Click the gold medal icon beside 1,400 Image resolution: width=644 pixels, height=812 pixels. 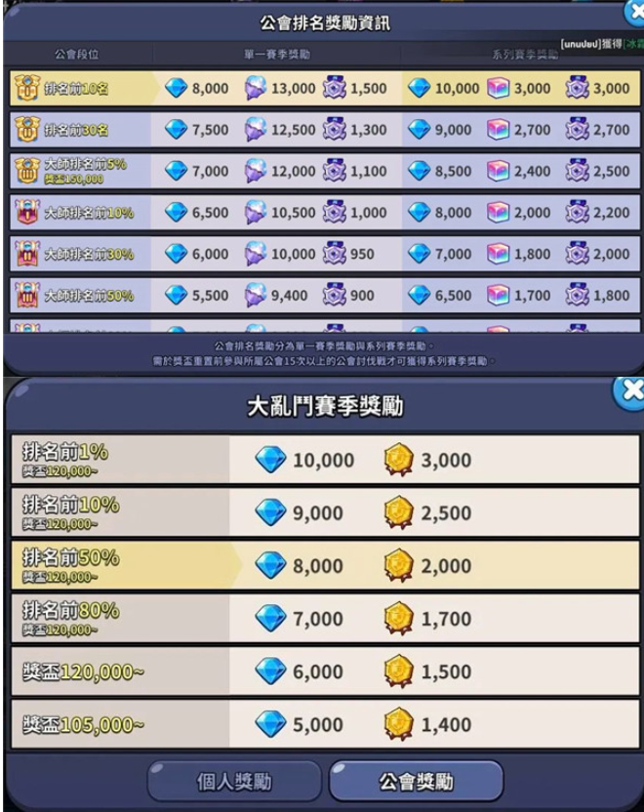pyautogui.click(x=399, y=724)
